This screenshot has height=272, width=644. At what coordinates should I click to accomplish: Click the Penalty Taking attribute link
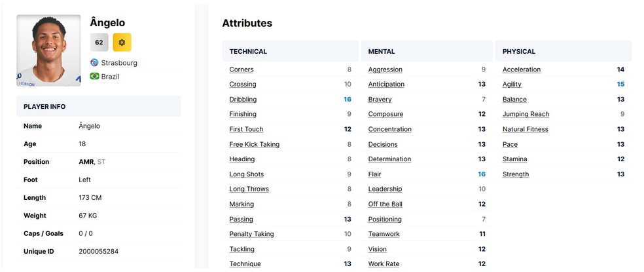tap(251, 234)
